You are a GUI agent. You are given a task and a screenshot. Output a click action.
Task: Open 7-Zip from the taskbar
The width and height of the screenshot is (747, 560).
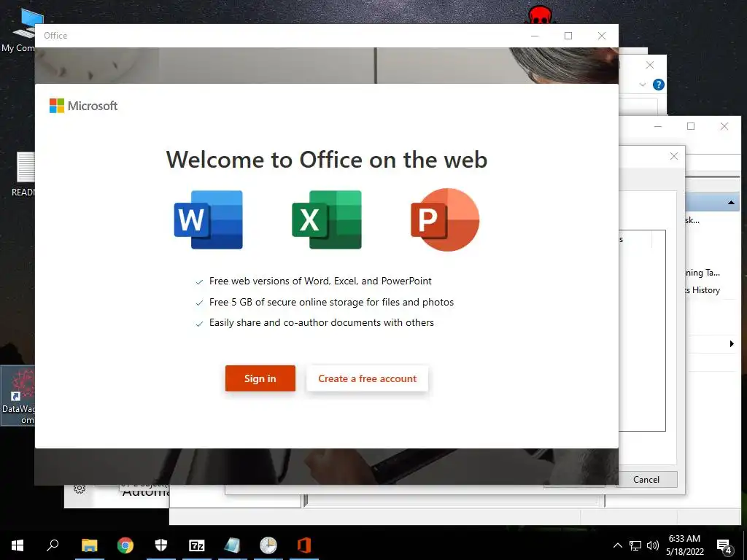click(x=197, y=545)
